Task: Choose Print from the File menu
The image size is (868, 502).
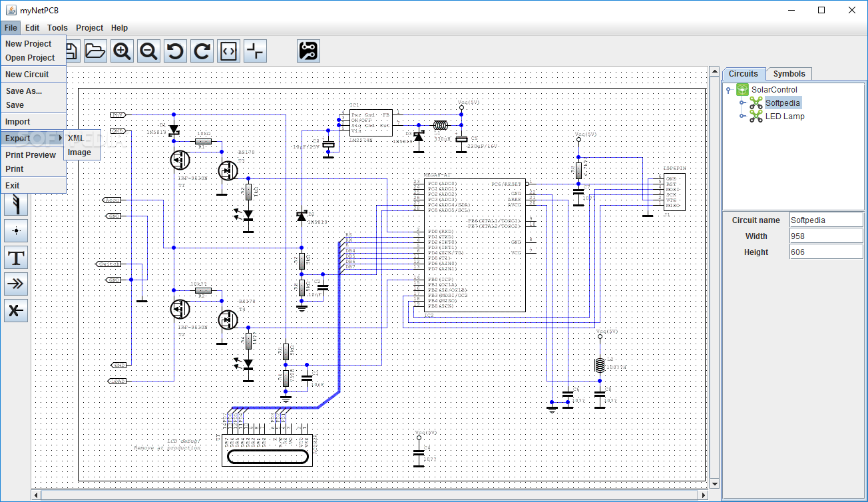Action: click(33, 169)
